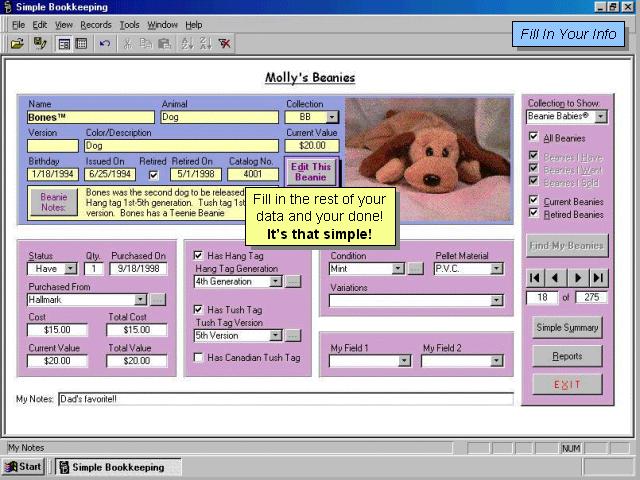The image size is (640, 480).
Task: Go to the next record
Action: tap(579, 277)
